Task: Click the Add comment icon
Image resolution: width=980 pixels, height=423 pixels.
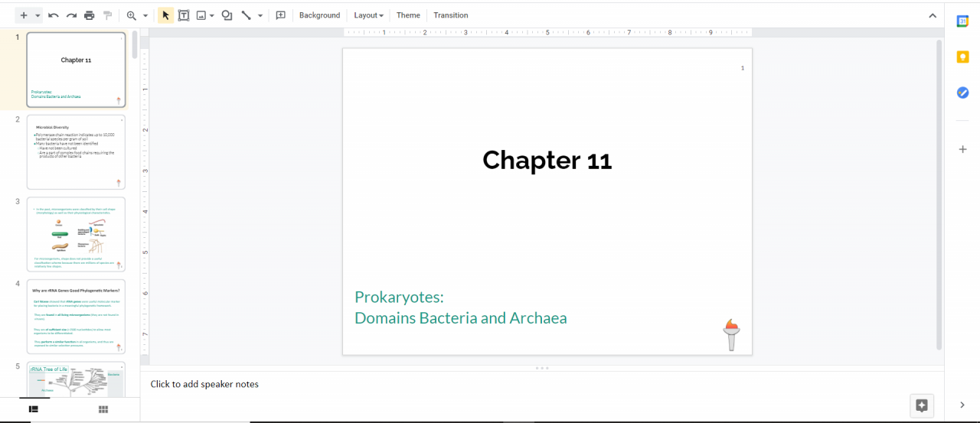Action: click(x=280, y=15)
